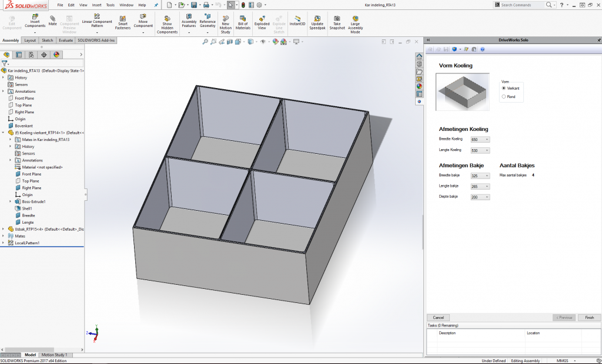Screen dimensions: 602x364
Task: Open the Appearances tab in the task pane
Action: [419, 86]
